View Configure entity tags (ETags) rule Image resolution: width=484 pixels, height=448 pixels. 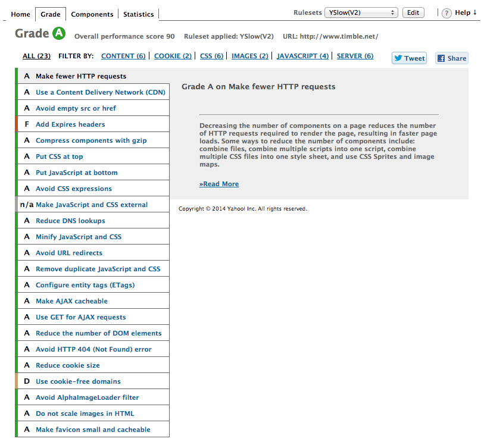point(93,284)
